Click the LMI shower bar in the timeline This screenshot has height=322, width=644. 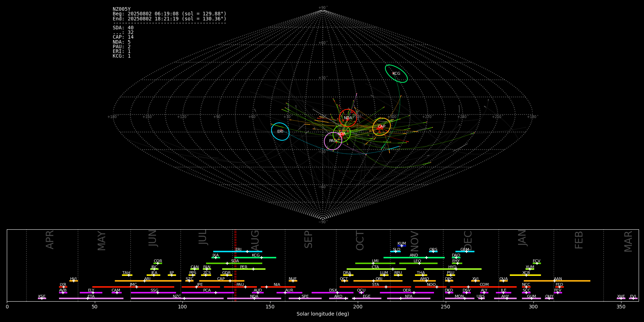pyautogui.click(x=375, y=263)
